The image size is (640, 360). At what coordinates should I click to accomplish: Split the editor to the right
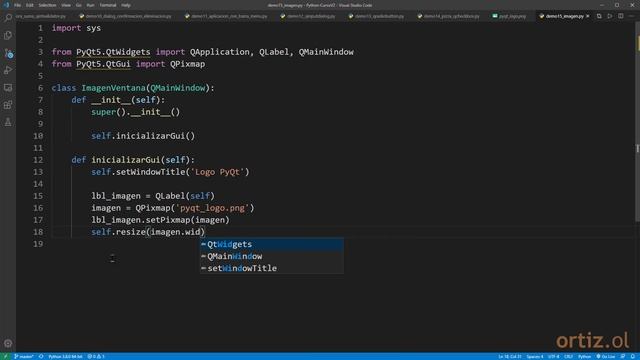coord(620,16)
